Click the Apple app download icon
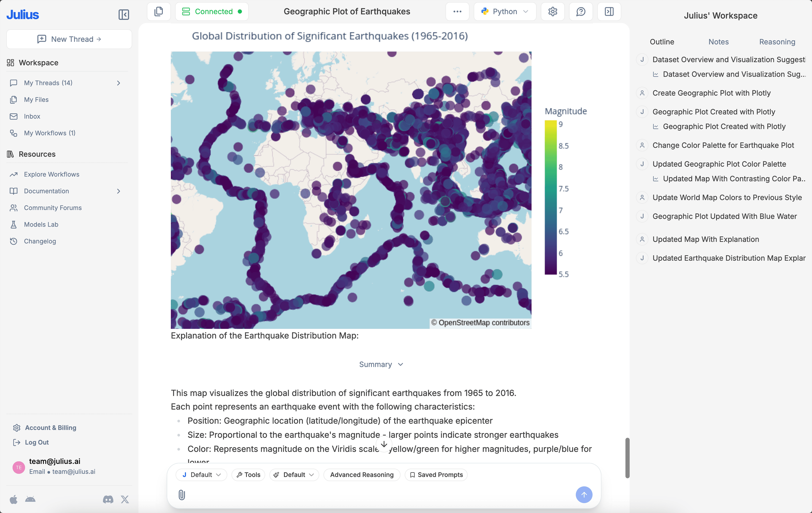 pos(14,499)
